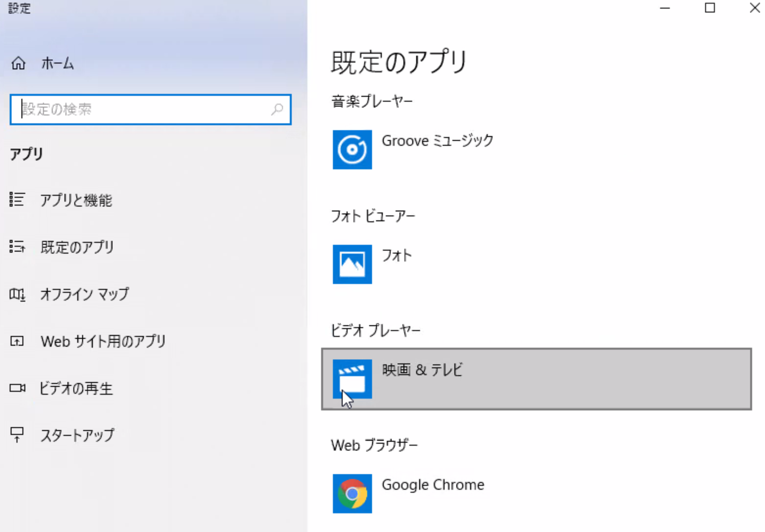Maximize the 設定 window
The width and height of the screenshot is (765, 532).
pos(710,8)
